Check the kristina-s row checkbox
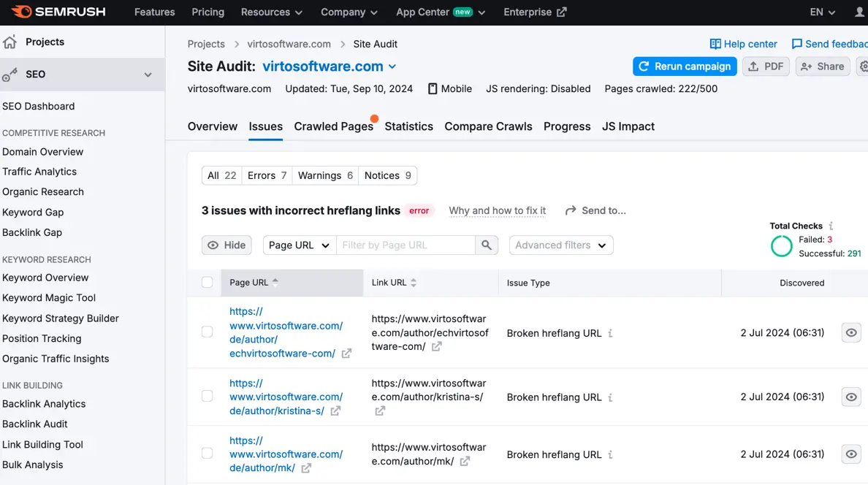868x485 pixels. (207, 397)
